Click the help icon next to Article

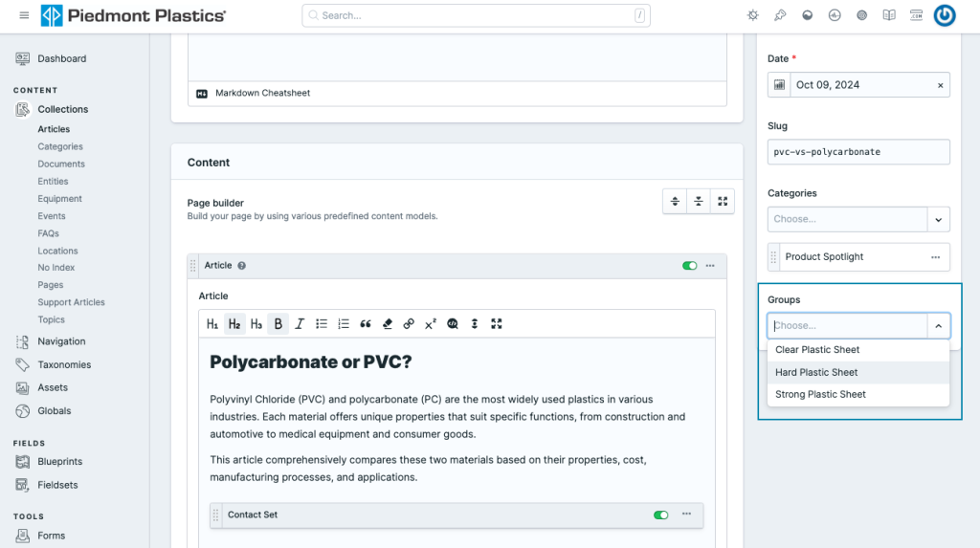pos(242,266)
